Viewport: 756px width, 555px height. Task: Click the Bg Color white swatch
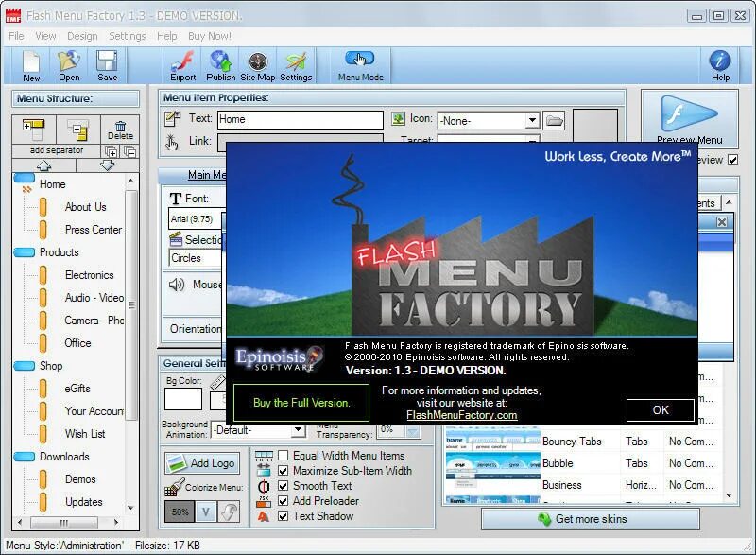tap(183, 399)
